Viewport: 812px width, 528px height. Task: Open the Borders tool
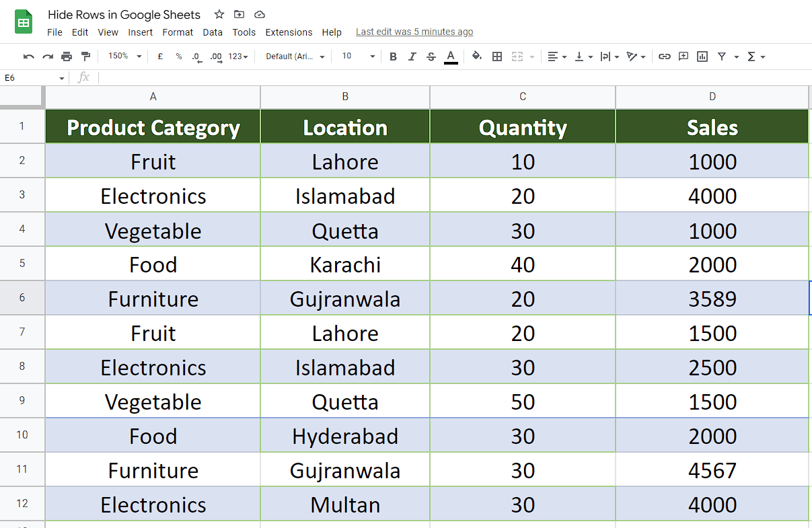[x=497, y=56]
